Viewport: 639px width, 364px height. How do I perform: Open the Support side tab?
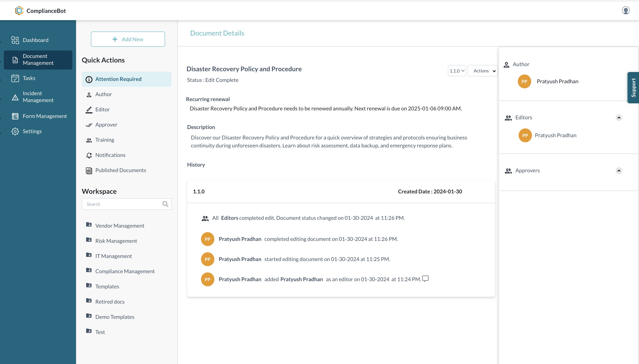tap(633, 88)
